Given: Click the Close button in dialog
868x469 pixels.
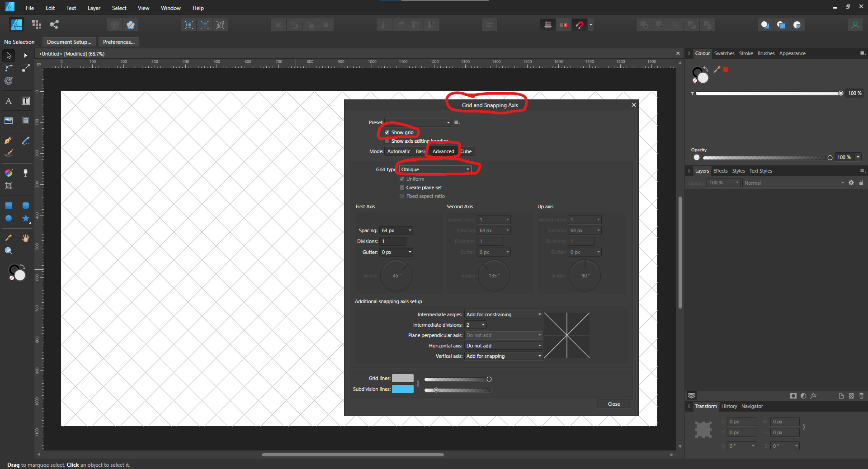Looking at the screenshot, I should (613, 404).
